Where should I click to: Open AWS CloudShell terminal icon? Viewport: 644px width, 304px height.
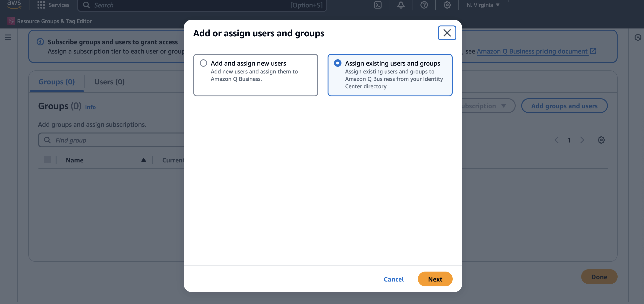378,5
